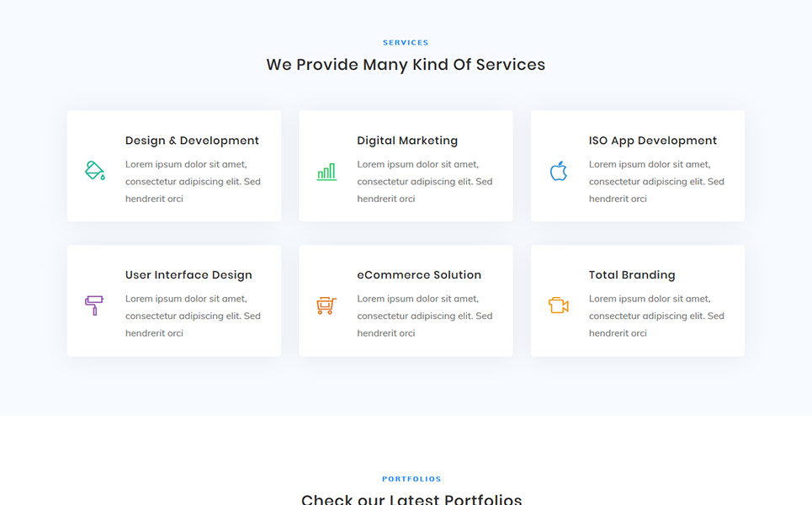Click the orange shopping cart icon
The image size is (812, 505).
click(326, 306)
